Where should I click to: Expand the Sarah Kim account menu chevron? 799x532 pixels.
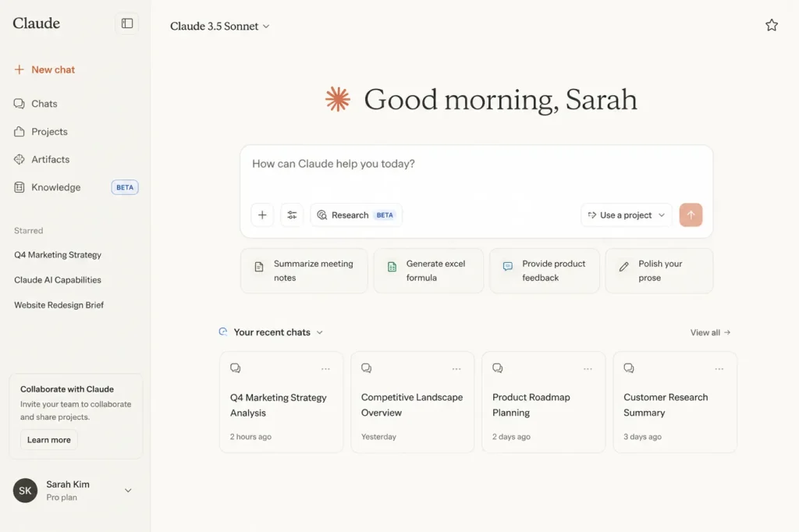pos(129,491)
